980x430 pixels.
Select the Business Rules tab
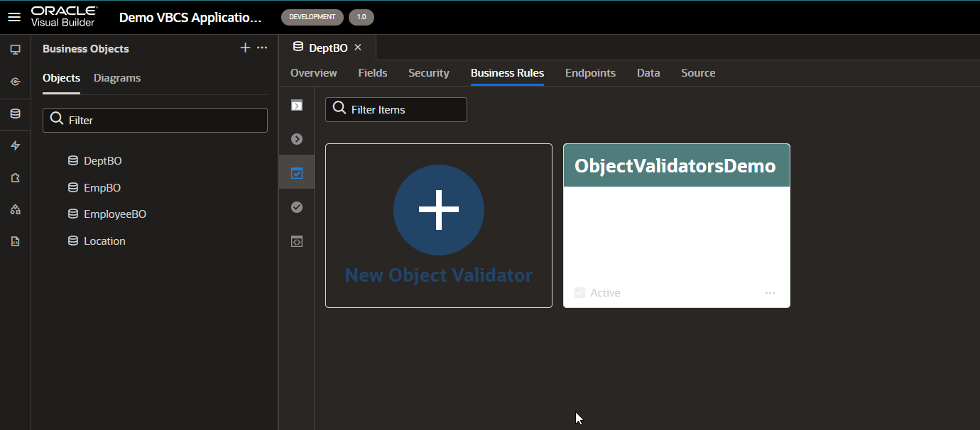click(507, 73)
